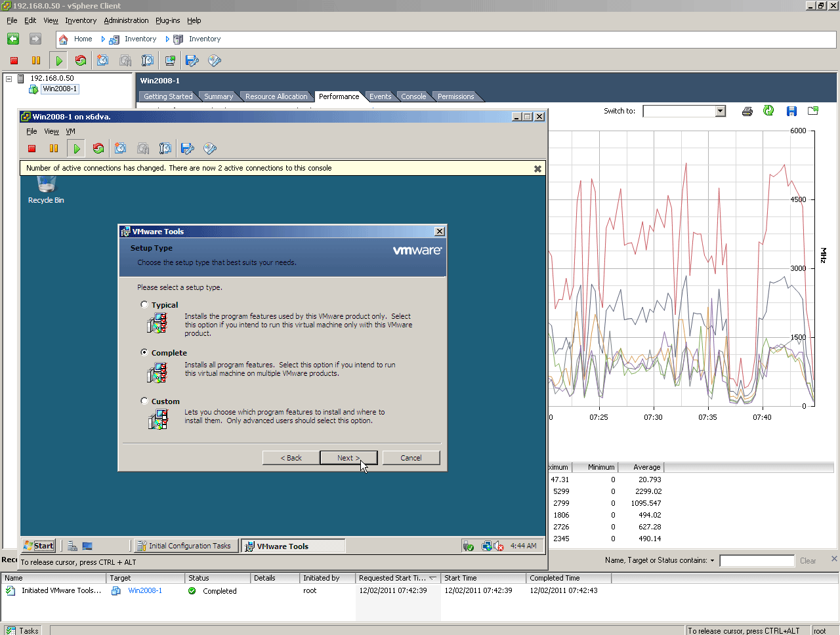Click the Completed Time column header
This screenshot has width=840, height=635.
[x=568, y=578]
